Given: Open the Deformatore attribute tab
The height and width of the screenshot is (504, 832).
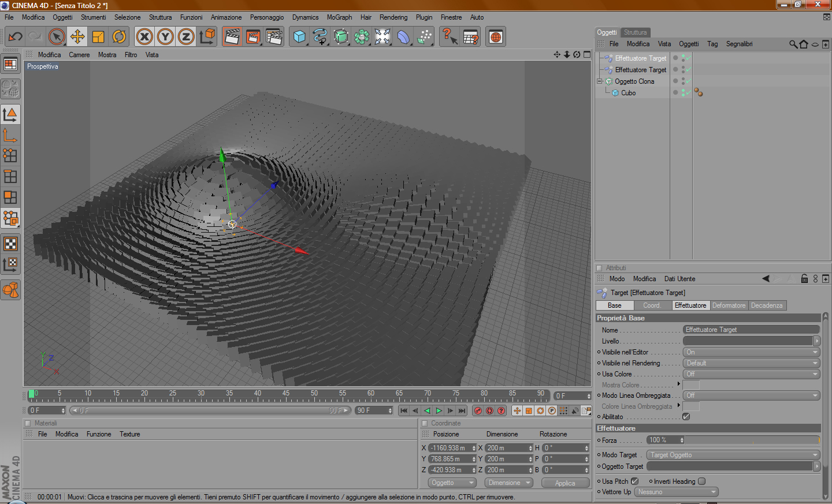Looking at the screenshot, I should point(729,305).
